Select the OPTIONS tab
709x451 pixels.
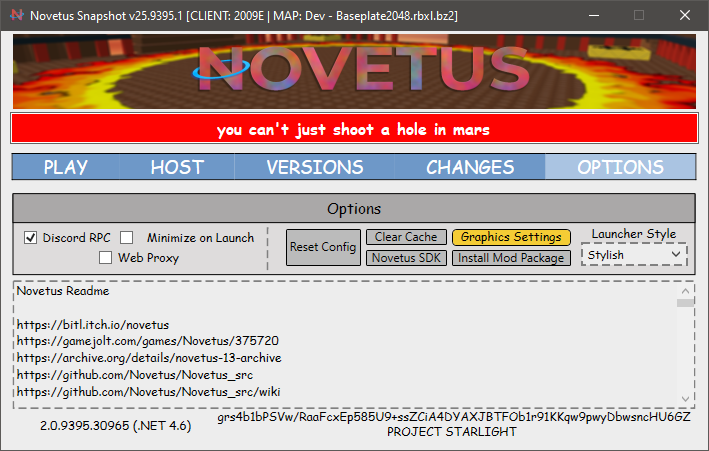pyautogui.click(x=620, y=167)
